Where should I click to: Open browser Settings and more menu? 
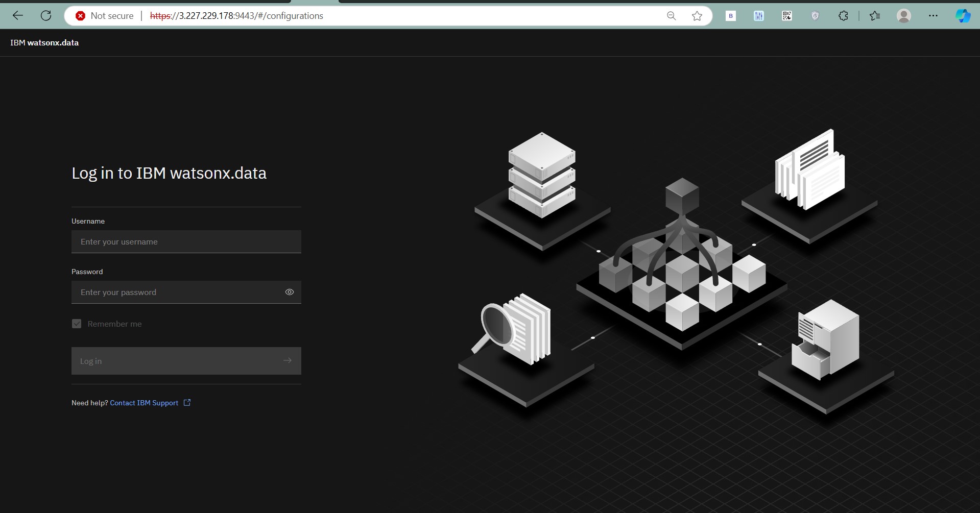pyautogui.click(x=933, y=16)
